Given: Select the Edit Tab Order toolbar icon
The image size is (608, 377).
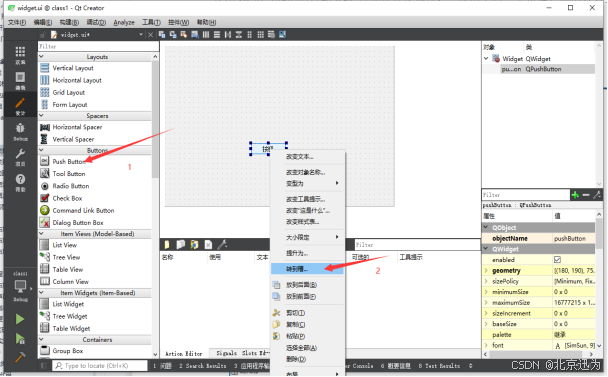Looking at the screenshot, I should tap(195, 35).
